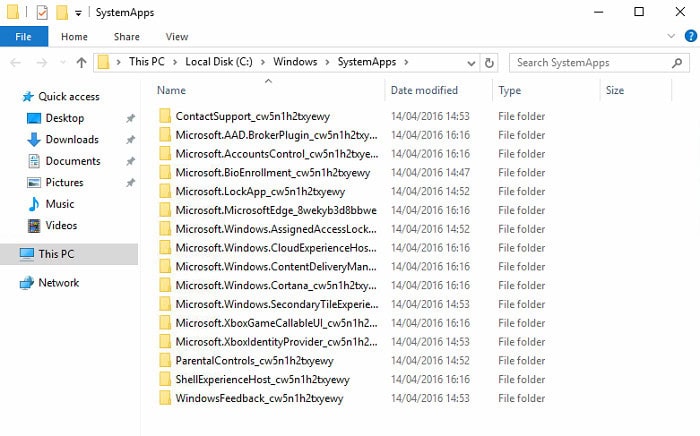700x436 pixels.
Task: Select Microsoft.Windows.SecondaryTileExperience folder name
Action: (277, 304)
